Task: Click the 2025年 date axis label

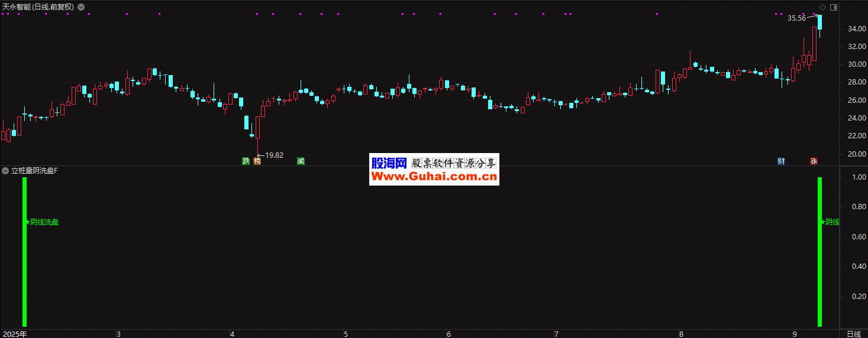Action: point(14,334)
